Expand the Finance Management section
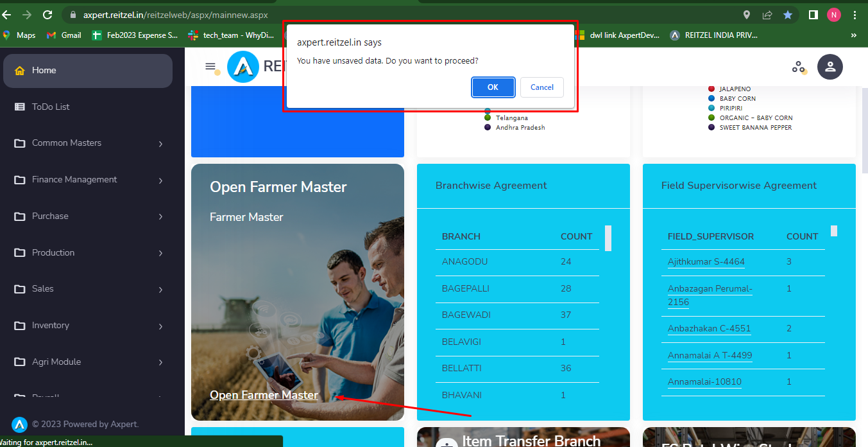This screenshot has height=447, width=868. 87,180
